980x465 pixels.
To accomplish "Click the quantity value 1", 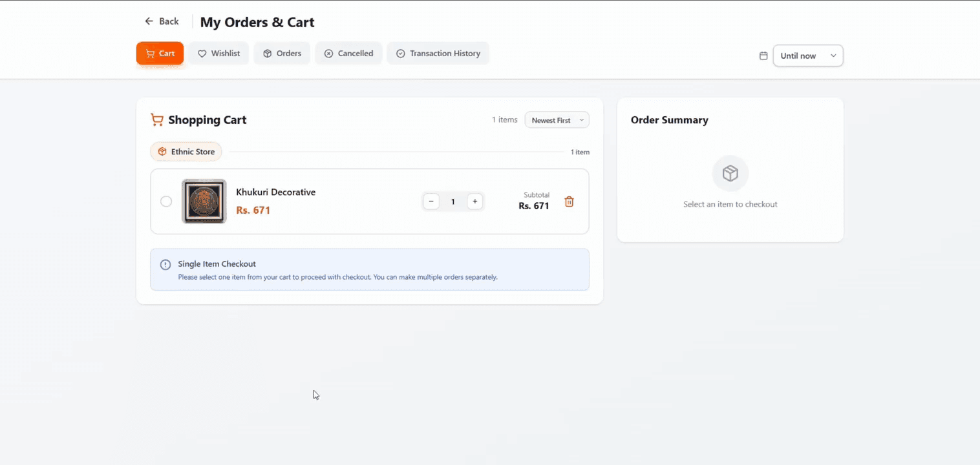I will pyautogui.click(x=453, y=201).
